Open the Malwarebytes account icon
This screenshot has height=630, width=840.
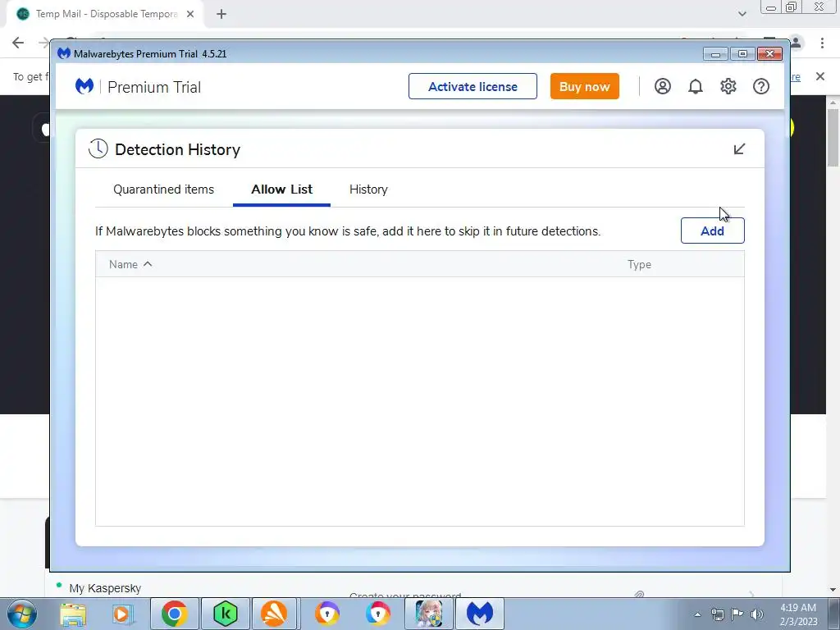click(x=662, y=86)
